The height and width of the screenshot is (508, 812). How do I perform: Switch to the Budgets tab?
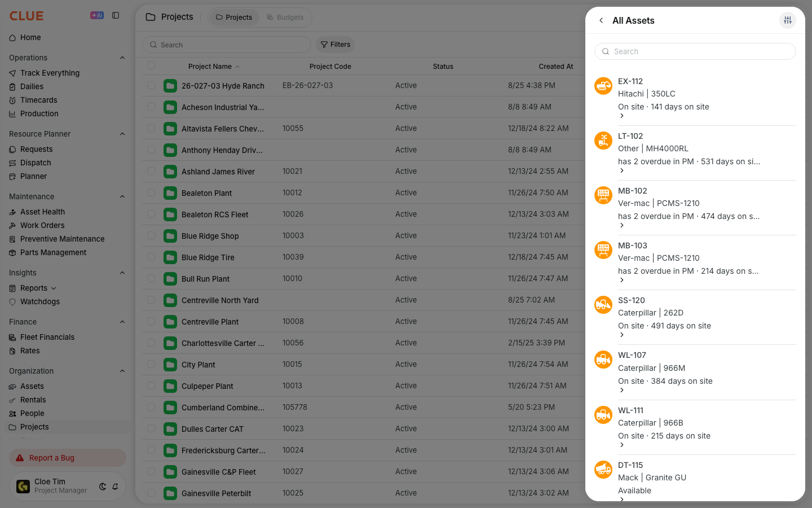tap(285, 17)
